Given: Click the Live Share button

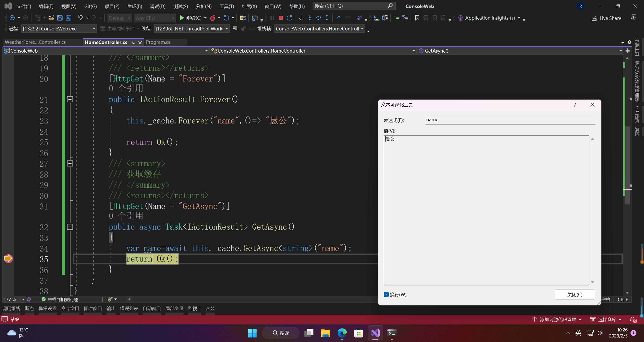Looking at the screenshot, I should (607, 18).
